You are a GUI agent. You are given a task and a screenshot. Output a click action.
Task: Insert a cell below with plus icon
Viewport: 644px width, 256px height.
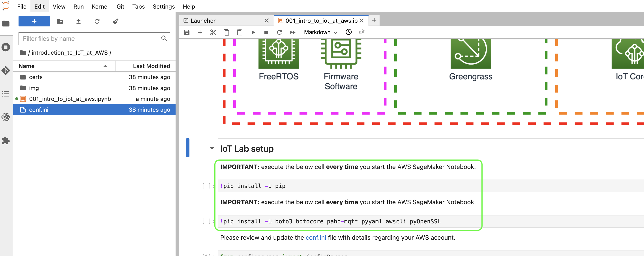pos(200,32)
